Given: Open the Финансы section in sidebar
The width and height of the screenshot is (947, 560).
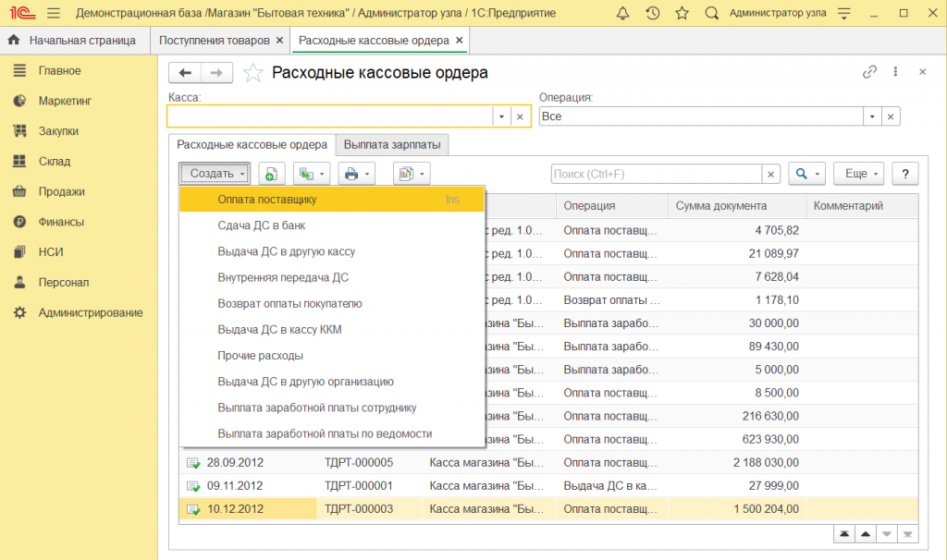Looking at the screenshot, I should tap(61, 222).
